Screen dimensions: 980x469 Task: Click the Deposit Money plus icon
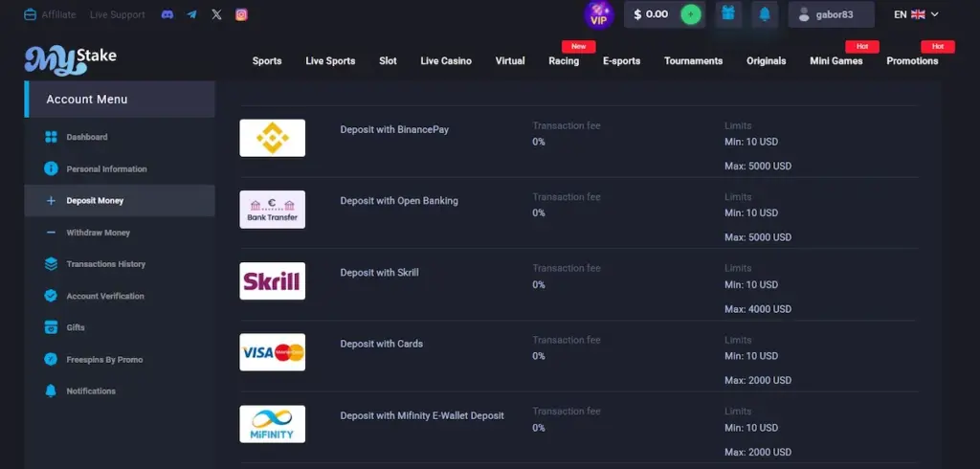pyautogui.click(x=52, y=201)
